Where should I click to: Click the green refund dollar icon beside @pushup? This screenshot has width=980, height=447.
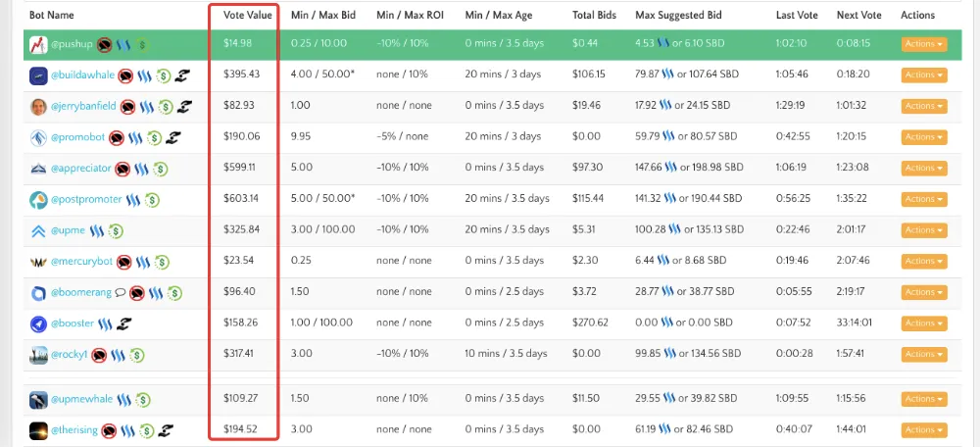tap(142, 44)
